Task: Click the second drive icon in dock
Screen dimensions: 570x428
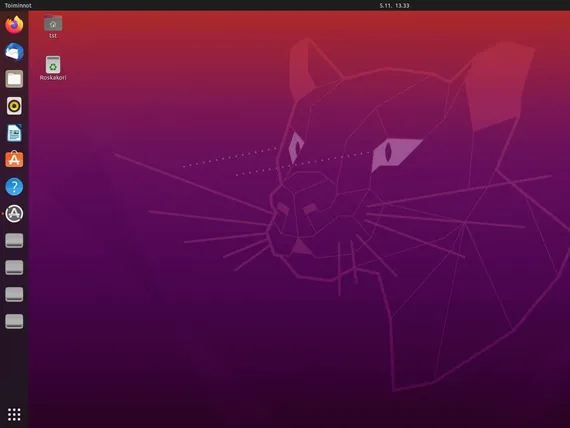Action: (14, 268)
